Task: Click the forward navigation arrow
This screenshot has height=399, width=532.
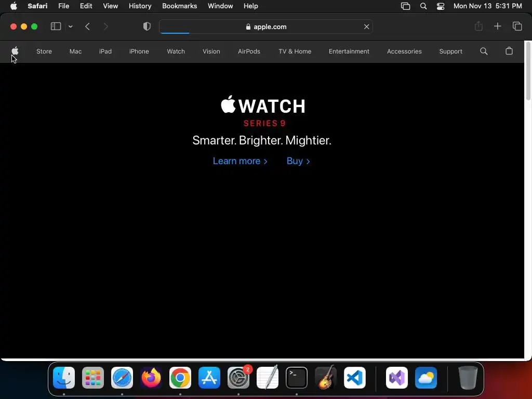Action: coord(105,26)
